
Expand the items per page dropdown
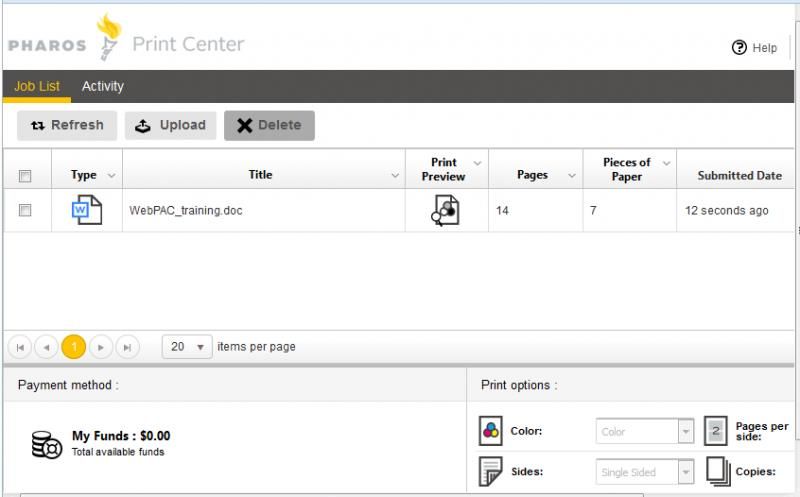pos(187,347)
